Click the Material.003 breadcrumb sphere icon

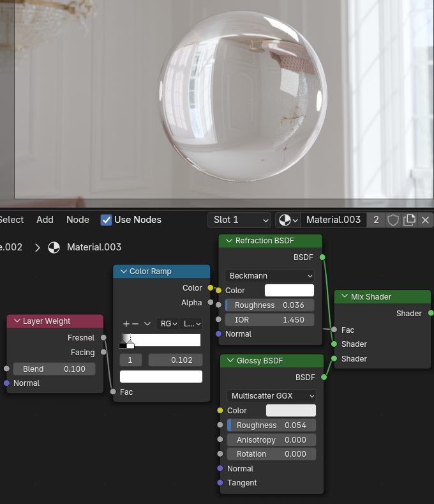tap(55, 247)
